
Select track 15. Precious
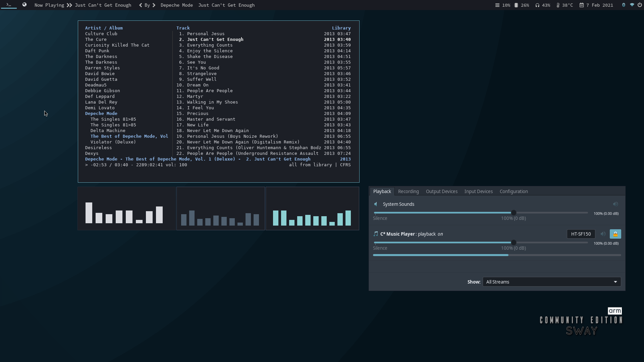pyautogui.click(x=264, y=114)
